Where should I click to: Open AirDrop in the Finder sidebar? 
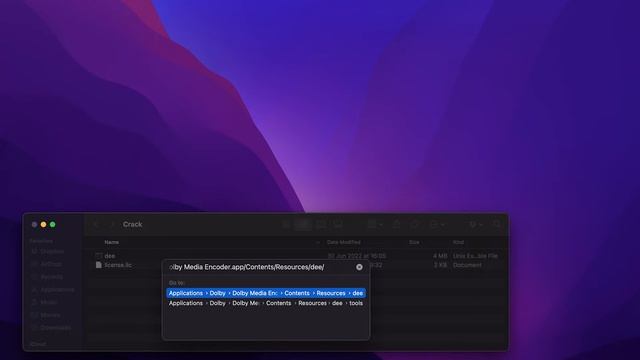click(x=47, y=264)
